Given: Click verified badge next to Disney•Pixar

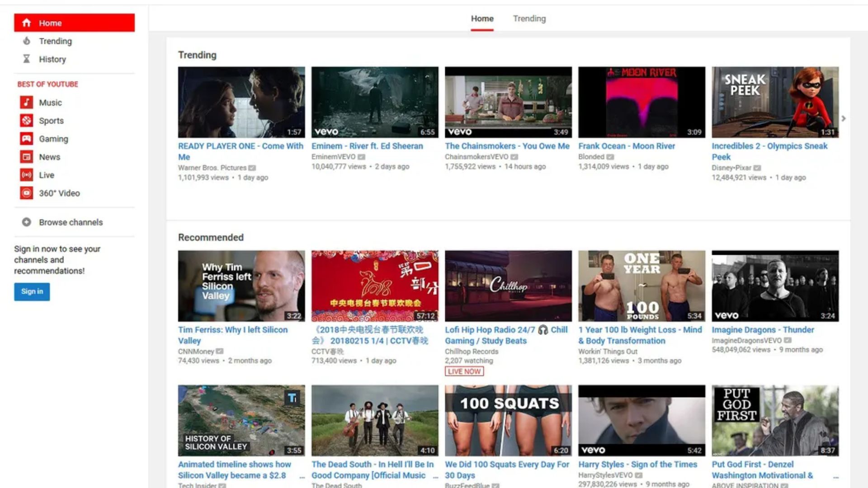Looking at the screenshot, I should (757, 168).
